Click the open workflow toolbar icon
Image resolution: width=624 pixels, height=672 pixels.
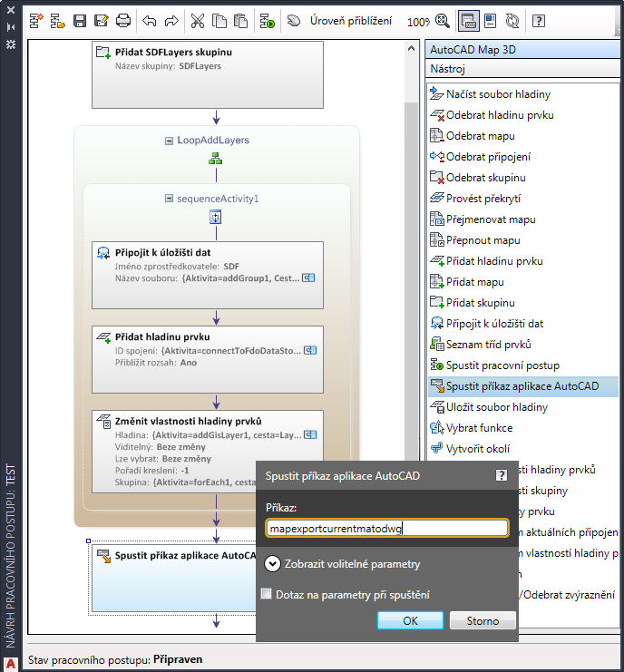point(58,21)
